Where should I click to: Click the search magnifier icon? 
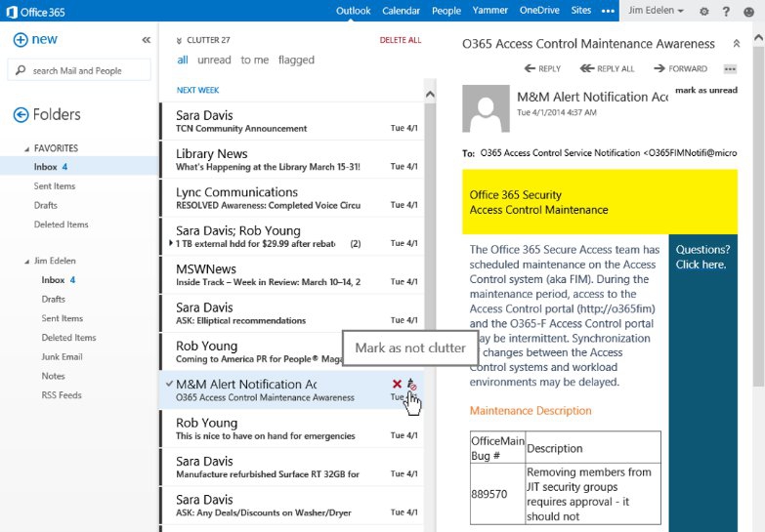pos(21,70)
